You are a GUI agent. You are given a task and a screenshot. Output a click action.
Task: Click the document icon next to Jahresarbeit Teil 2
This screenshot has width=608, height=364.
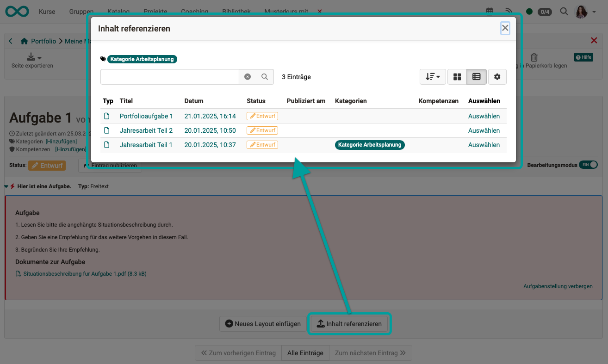coord(107,130)
